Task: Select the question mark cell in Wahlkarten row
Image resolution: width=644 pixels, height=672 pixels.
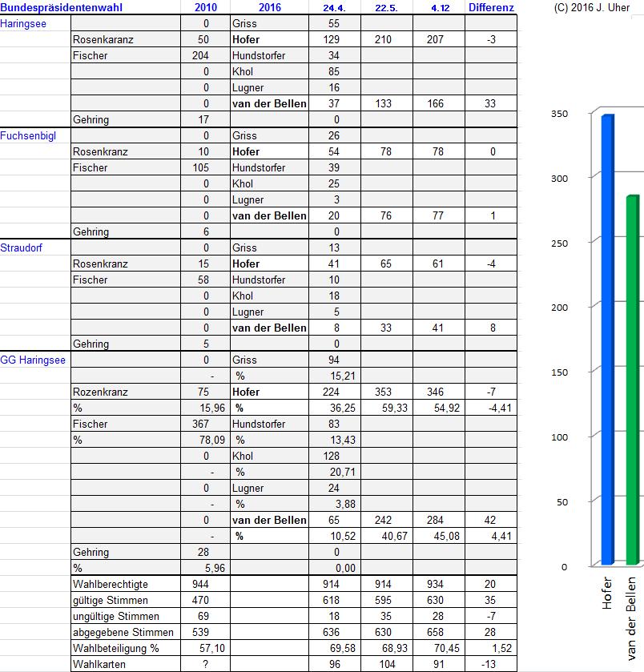Action: 207,664
